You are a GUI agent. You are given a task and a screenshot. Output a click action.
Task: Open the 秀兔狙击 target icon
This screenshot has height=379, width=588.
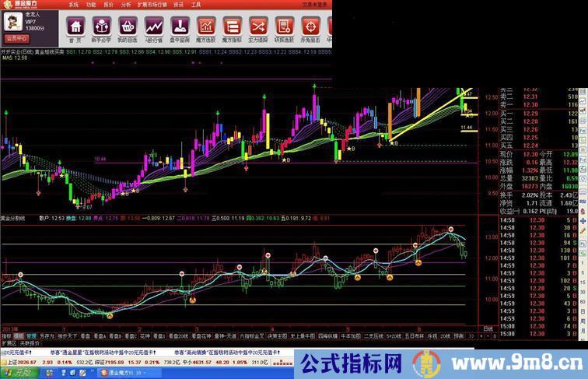tap(310, 29)
